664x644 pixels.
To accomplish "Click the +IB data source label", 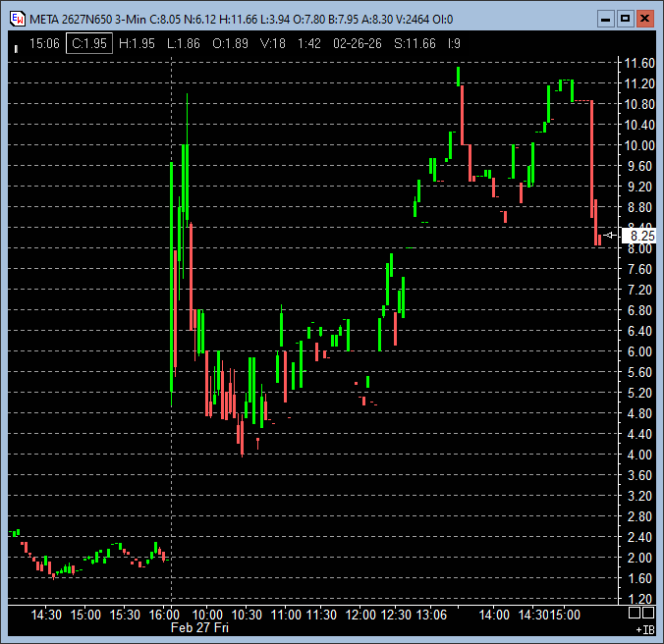I will [x=644, y=628].
